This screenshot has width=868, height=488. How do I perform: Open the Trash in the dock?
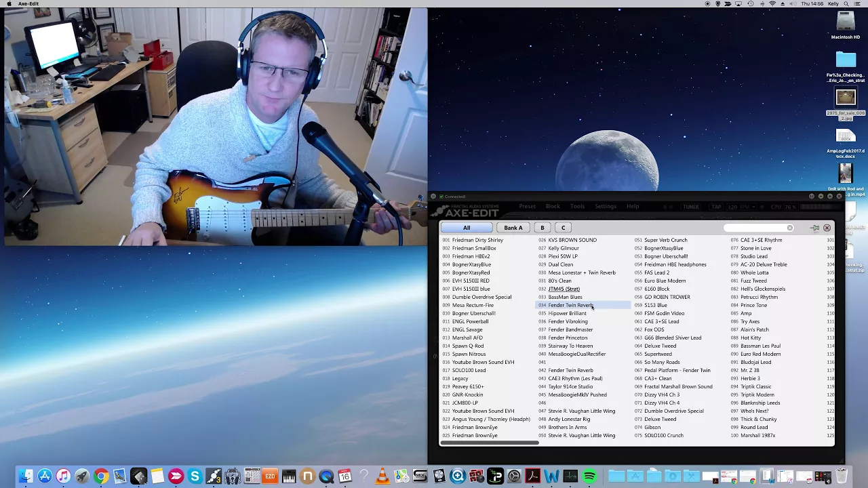click(842, 476)
